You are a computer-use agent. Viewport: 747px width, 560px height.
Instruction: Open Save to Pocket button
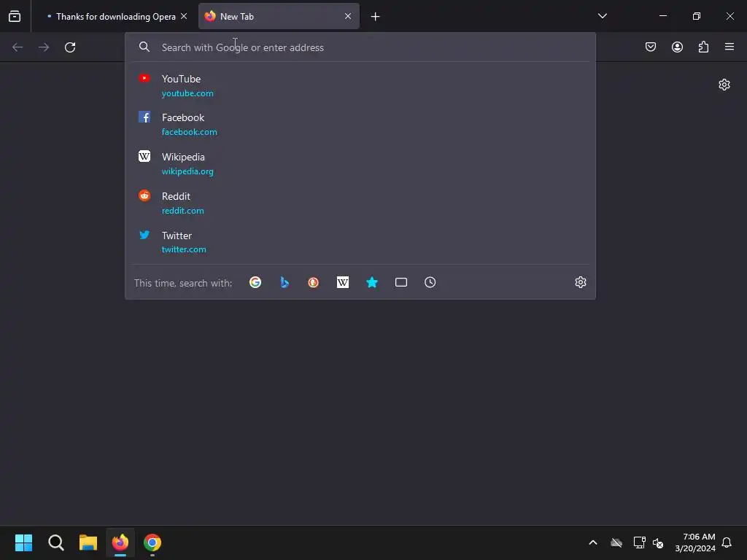pos(650,47)
